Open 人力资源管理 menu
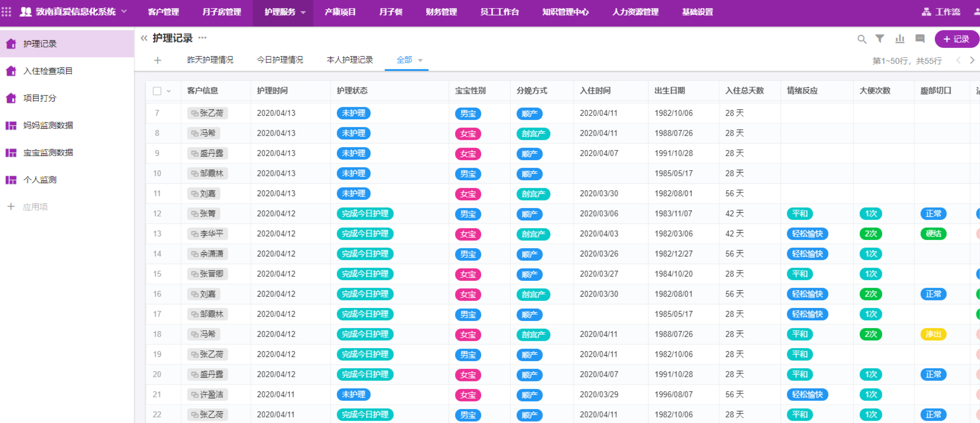980x423 pixels. point(635,12)
